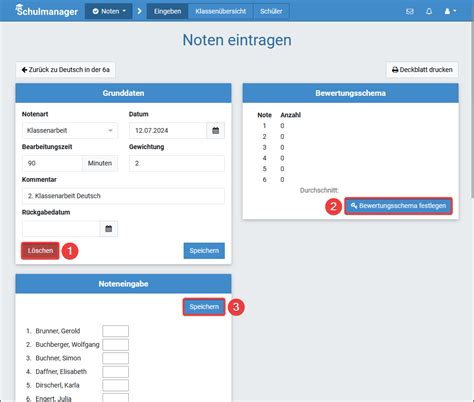The height and width of the screenshot is (402, 474).
Task: Switch to the Schüler tab
Action: (x=271, y=11)
